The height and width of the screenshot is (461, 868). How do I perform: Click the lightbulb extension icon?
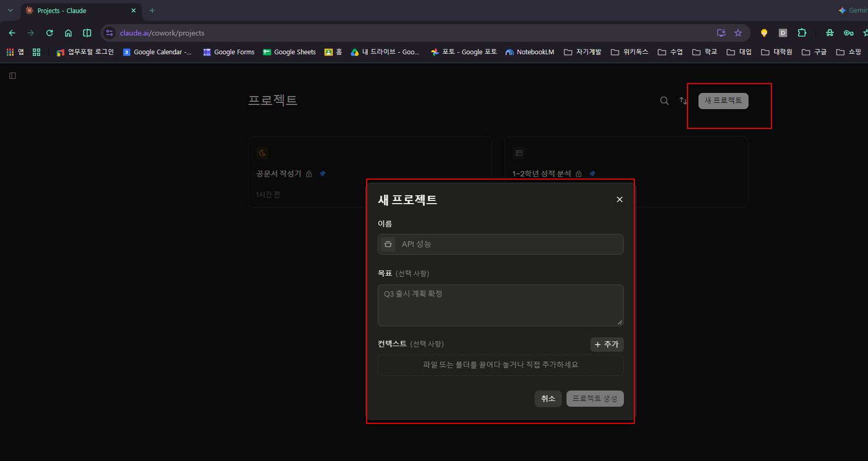click(764, 33)
